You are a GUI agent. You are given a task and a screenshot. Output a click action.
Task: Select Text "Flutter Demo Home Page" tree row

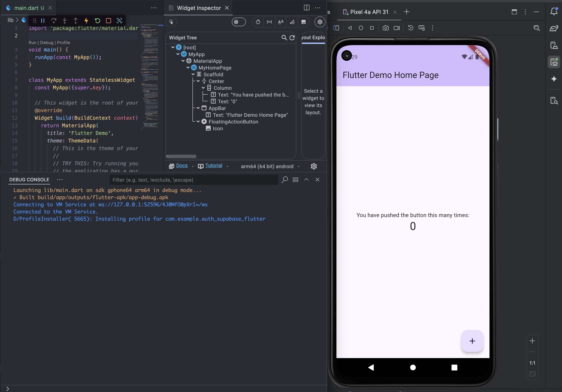pos(247,115)
